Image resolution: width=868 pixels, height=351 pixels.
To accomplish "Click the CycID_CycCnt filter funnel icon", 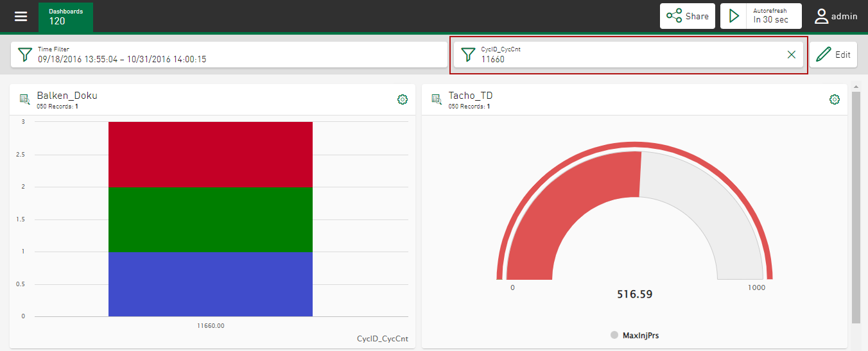I will [469, 55].
